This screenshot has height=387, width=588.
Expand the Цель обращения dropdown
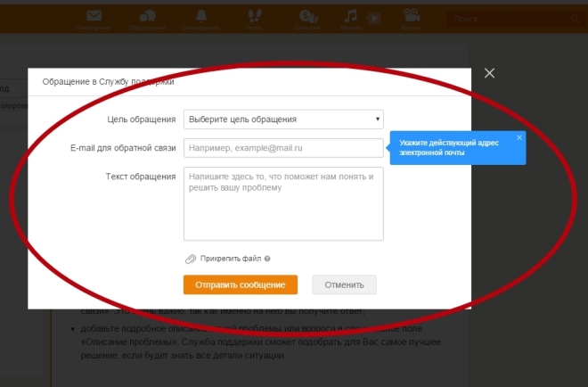pos(283,119)
